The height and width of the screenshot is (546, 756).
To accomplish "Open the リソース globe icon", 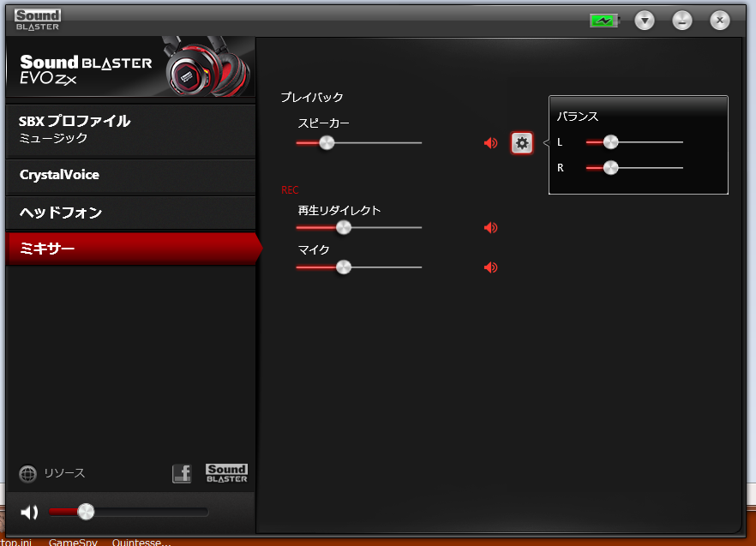I will click(x=28, y=474).
